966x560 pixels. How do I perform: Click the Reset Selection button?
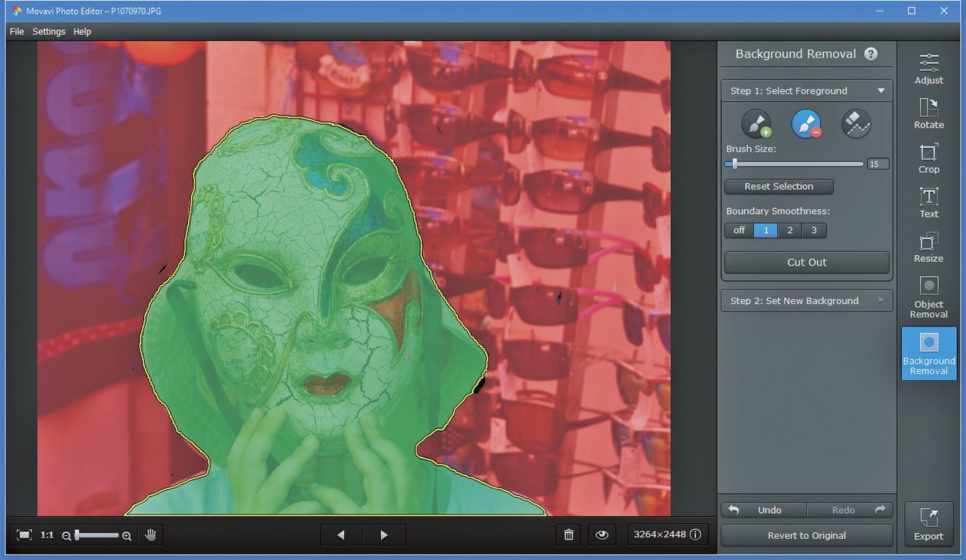coord(779,186)
